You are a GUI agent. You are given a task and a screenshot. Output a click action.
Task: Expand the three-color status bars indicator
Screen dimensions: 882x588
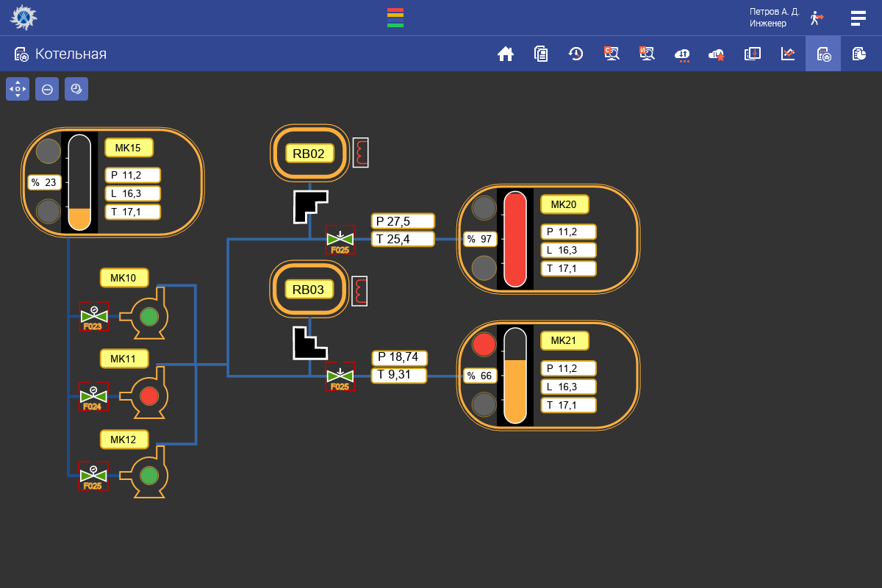coord(395,18)
